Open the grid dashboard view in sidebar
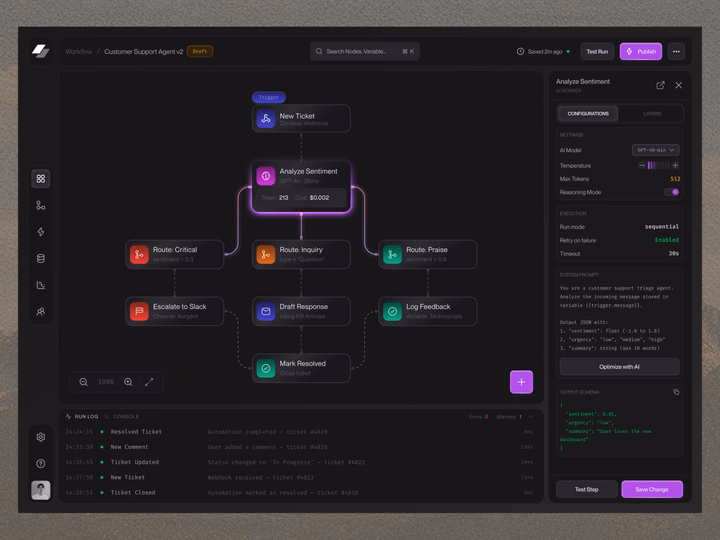Image resolution: width=720 pixels, height=540 pixels. (41, 179)
